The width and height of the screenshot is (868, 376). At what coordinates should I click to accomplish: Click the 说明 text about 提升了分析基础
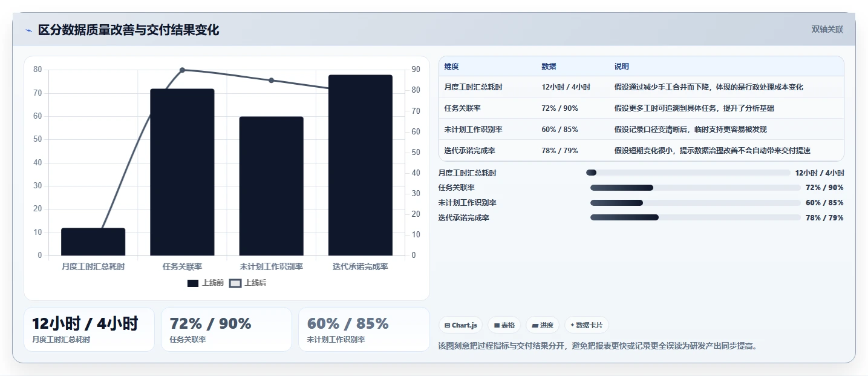(x=694, y=108)
